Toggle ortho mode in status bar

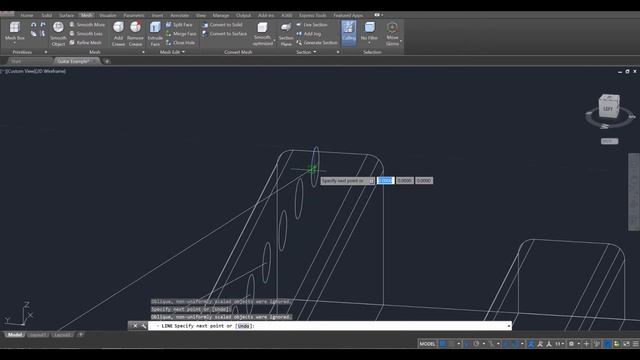coord(467,344)
